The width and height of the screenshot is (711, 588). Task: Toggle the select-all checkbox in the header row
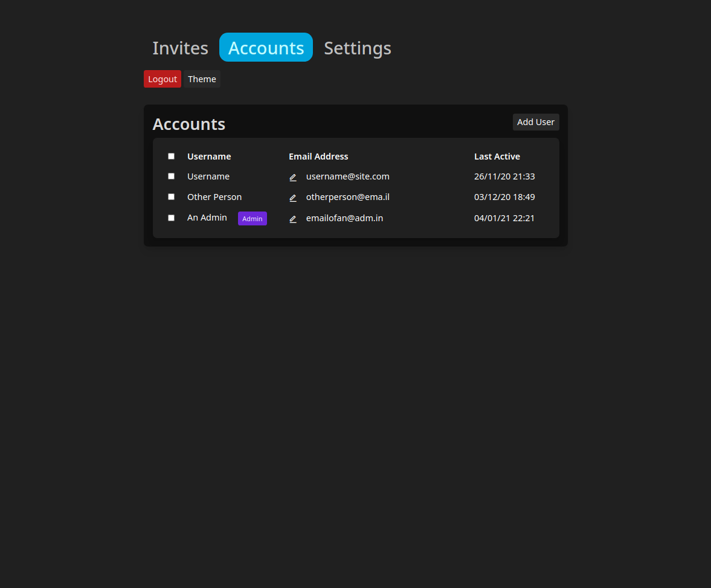coord(171,155)
